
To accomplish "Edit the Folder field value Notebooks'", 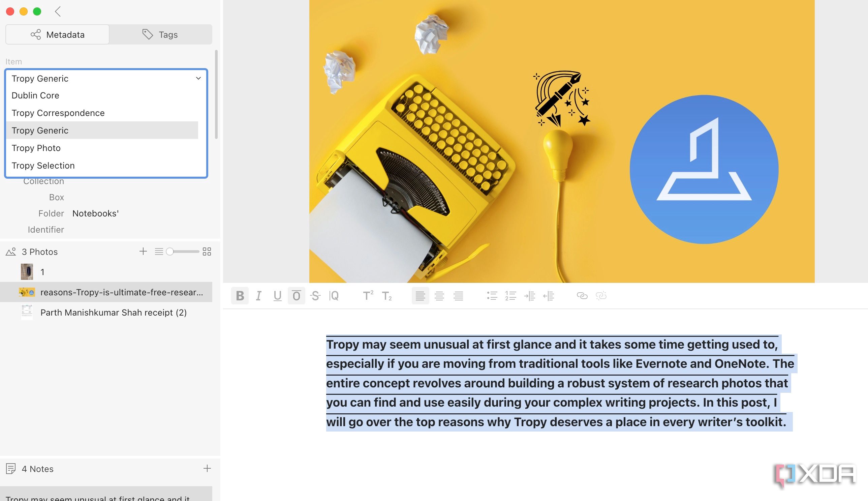I will pyautogui.click(x=96, y=213).
